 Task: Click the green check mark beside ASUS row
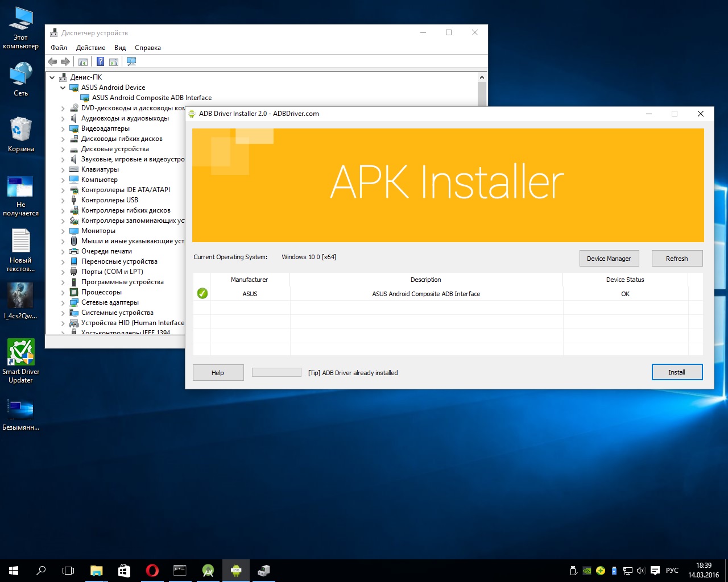(202, 294)
